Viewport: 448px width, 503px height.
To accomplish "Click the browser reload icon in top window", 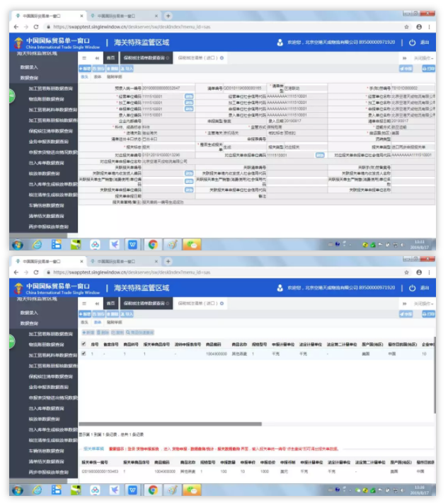I will (x=36, y=27).
